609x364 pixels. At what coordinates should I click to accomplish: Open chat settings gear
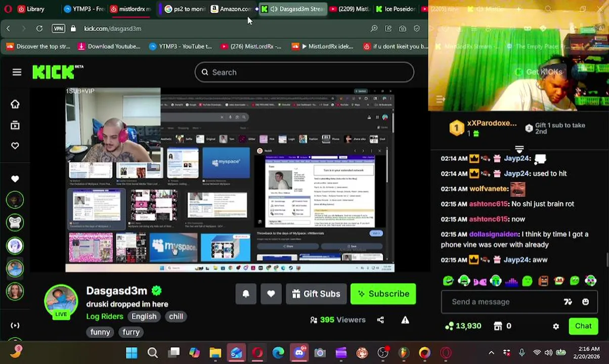click(556, 327)
